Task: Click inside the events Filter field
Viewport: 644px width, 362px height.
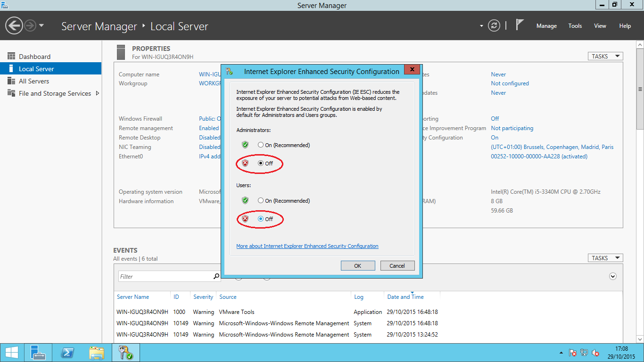Action: (x=164, y=277)
